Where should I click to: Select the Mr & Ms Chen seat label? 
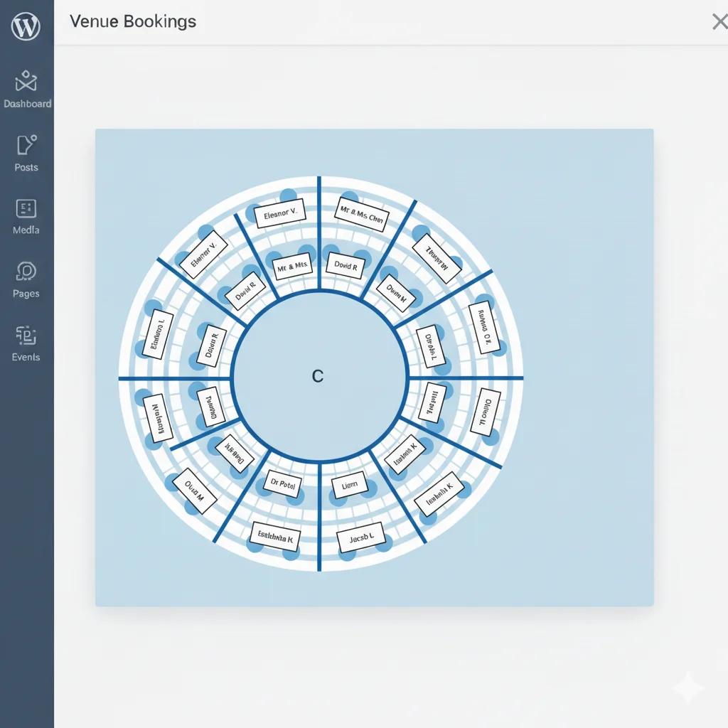(x=362, y=214)
